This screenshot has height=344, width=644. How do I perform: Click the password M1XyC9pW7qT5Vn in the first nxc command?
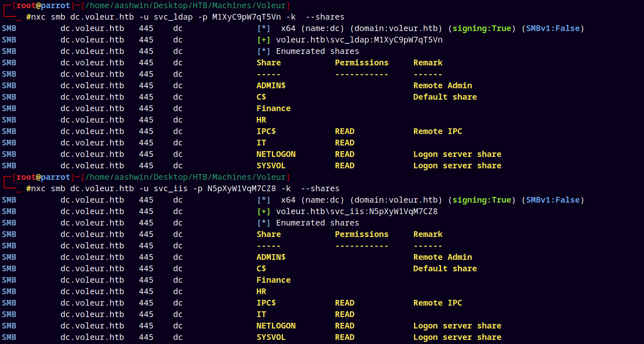[247, 17]
